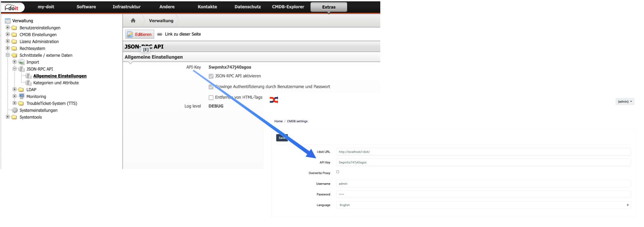Click the red-blue shuffle logo icon
Screen dimensions: 644x227
[274, 100]
